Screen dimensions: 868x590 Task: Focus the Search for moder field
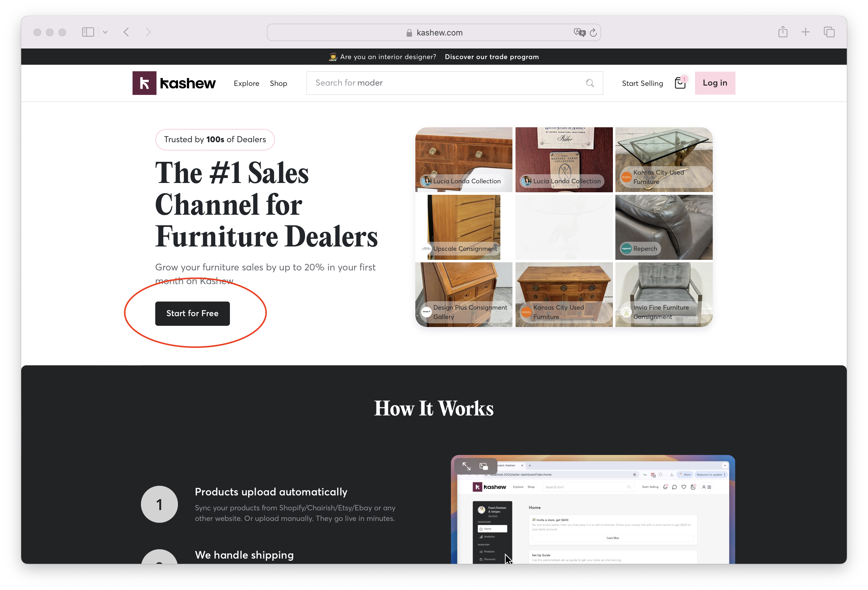[x=455, y=83]
